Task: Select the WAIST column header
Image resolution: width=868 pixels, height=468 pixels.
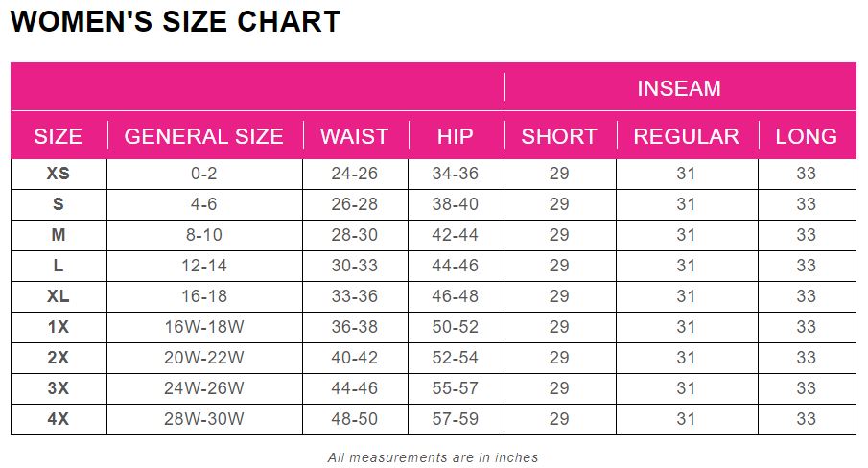Action: (x=355, y=136)
